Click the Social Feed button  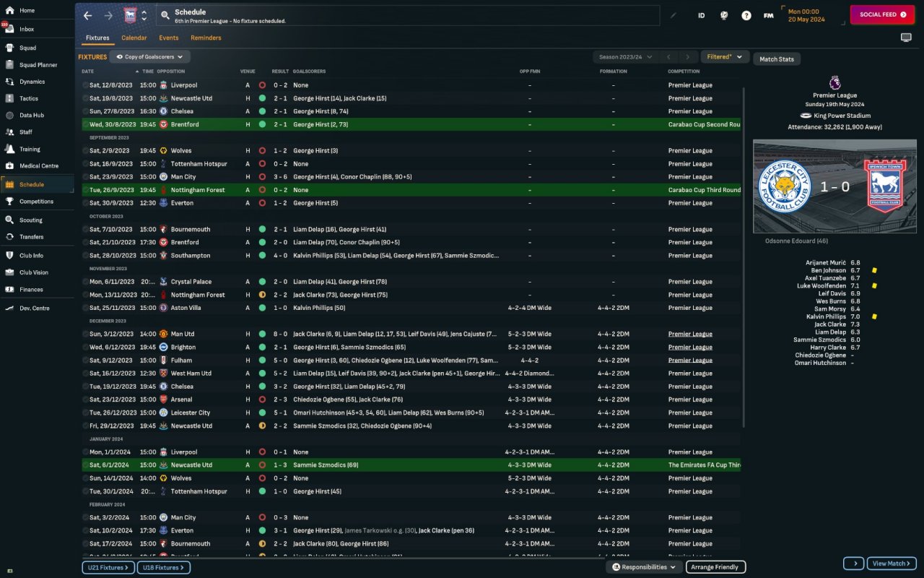[x=882, y=14]
